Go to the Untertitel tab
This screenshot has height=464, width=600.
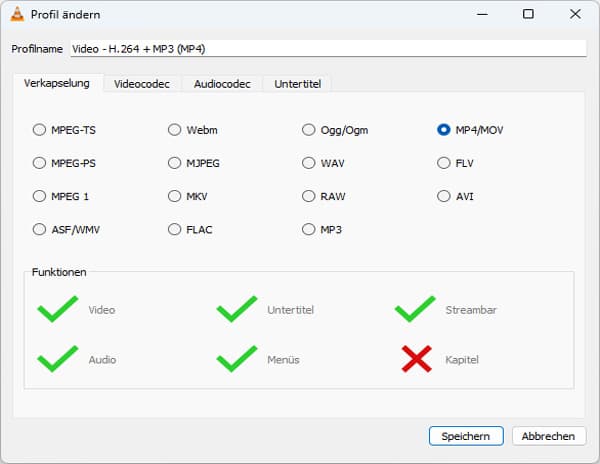298,84
